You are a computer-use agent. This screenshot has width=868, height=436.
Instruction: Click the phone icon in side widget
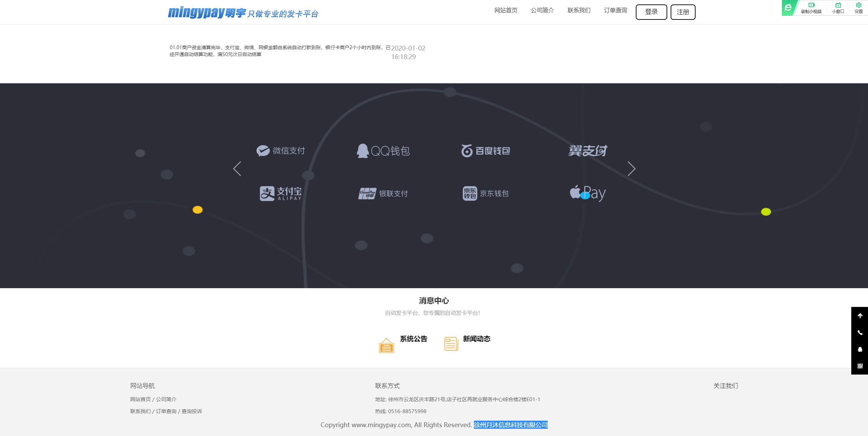[x=860, y=333]
